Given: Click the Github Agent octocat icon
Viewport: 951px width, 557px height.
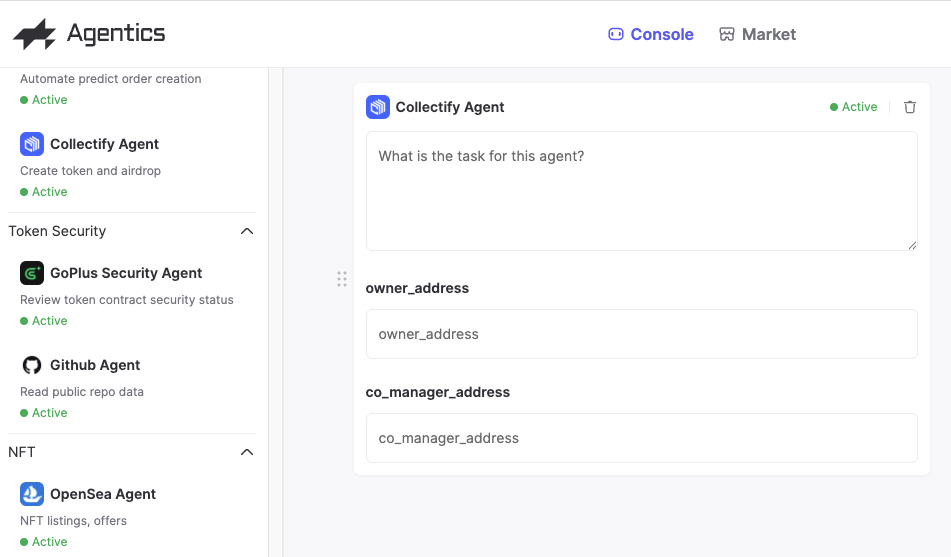Looking at the screenshot, I should pos(32,365).
